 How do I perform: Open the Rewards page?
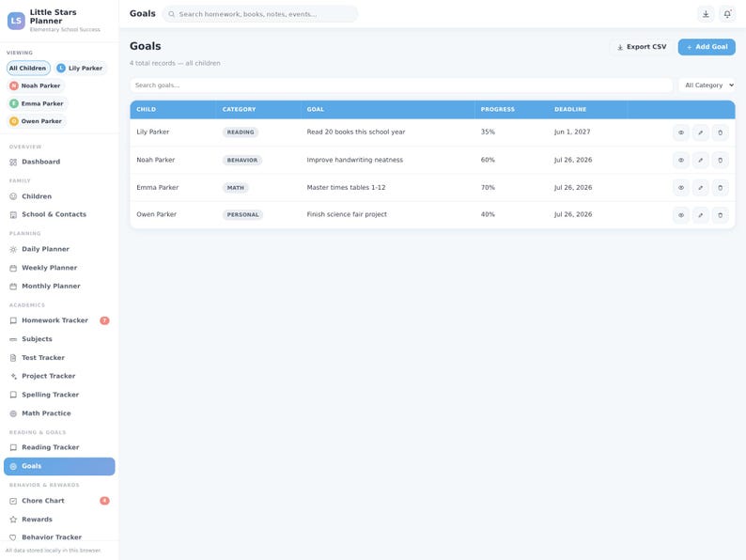(59, 519)
